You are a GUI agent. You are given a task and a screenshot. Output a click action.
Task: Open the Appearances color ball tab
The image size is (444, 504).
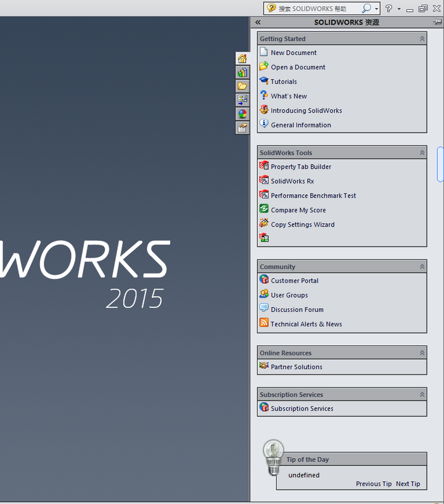click(x=242, y=114)
